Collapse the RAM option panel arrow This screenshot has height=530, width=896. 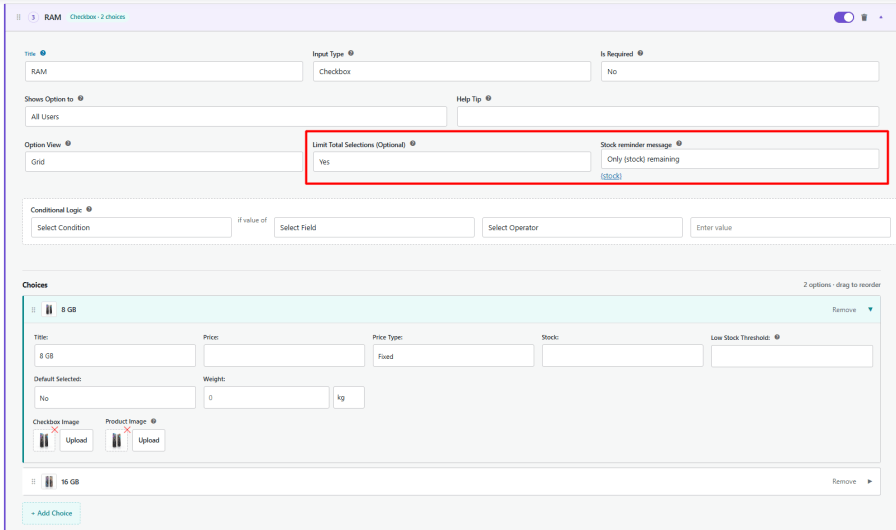click(881, 17)
